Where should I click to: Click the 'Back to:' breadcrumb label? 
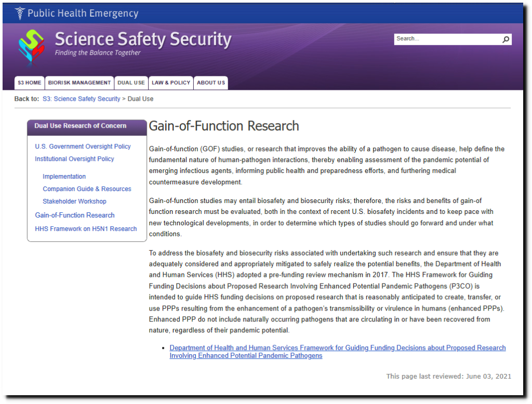tap(27, 99)
